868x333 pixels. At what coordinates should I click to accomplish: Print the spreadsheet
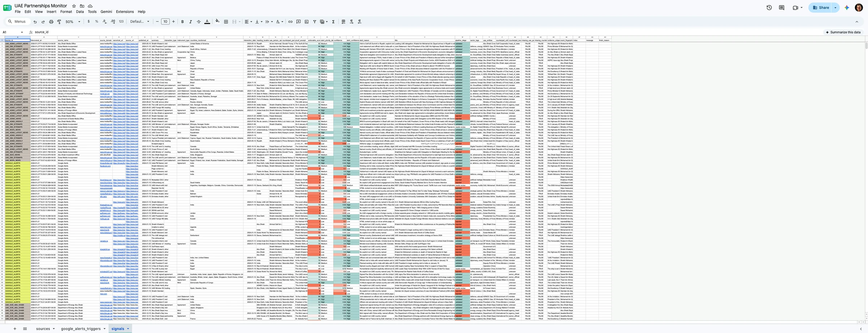coord(51,22)
